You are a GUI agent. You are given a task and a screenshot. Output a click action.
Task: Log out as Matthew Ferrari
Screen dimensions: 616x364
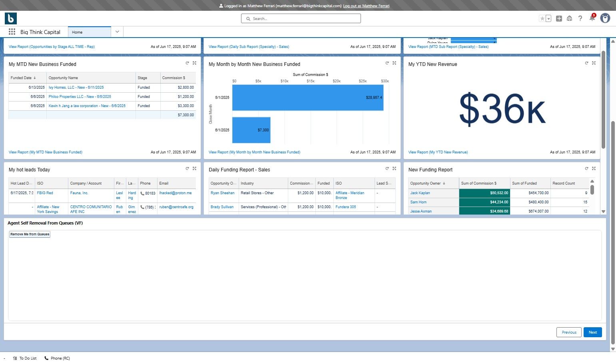coord(366,6)
